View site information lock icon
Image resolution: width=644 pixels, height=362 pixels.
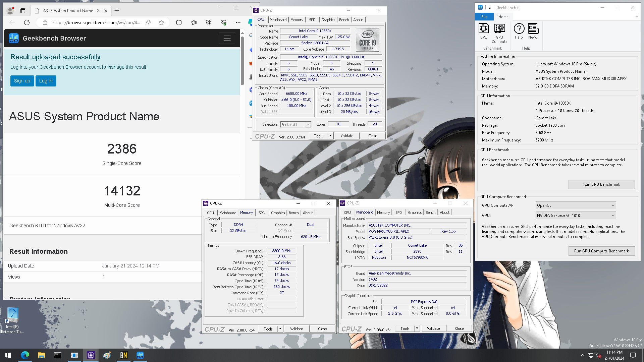point(45,22)
